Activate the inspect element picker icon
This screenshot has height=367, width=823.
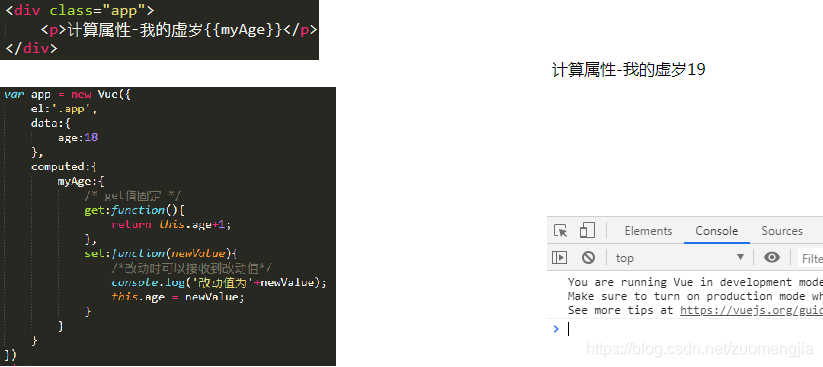561,230
